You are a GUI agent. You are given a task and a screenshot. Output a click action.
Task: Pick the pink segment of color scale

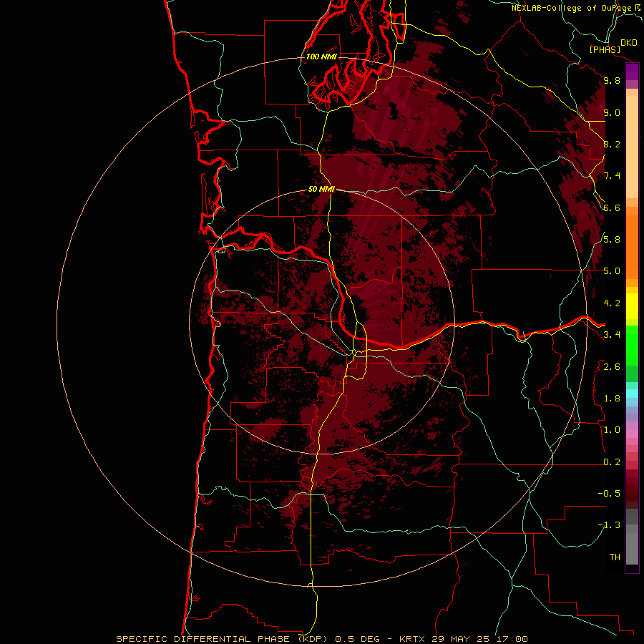(632, 434)
